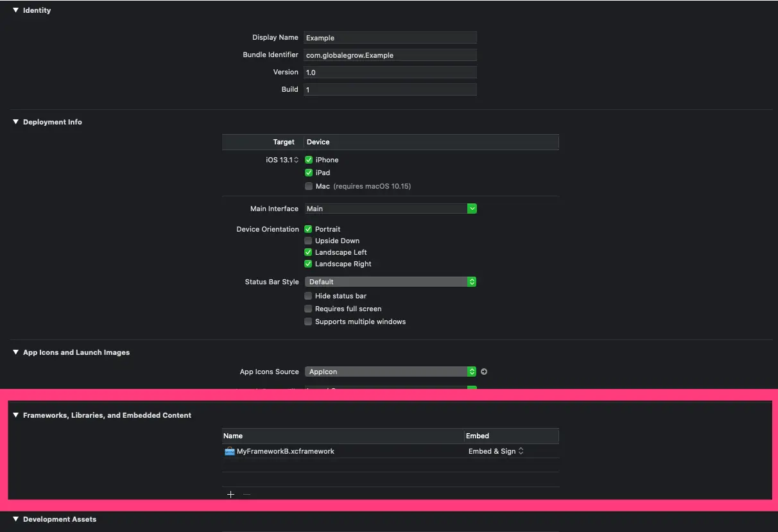Edit the Display Name field
This screenshot has width=778, height=532.
(x=390, y=38)
